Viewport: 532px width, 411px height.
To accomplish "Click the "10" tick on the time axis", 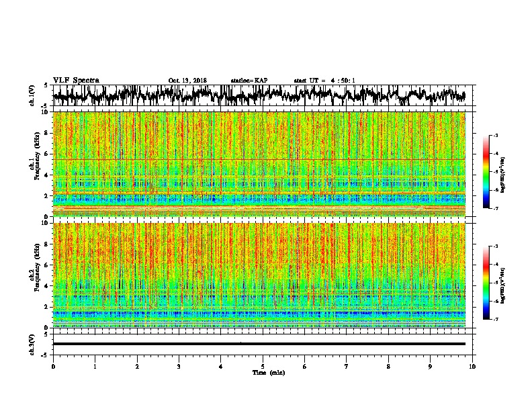I will pyautogui.click(x=472, y=367).
